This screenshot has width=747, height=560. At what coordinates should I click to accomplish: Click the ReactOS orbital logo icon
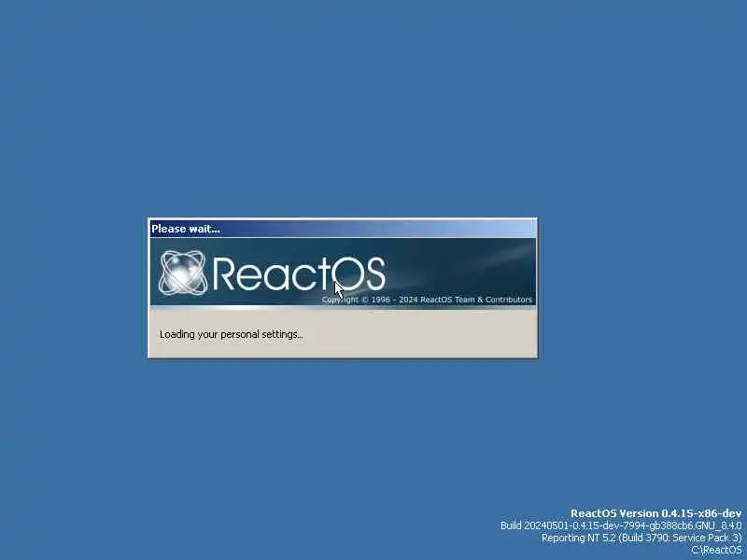pyautogui.click(x=183, y=273)
